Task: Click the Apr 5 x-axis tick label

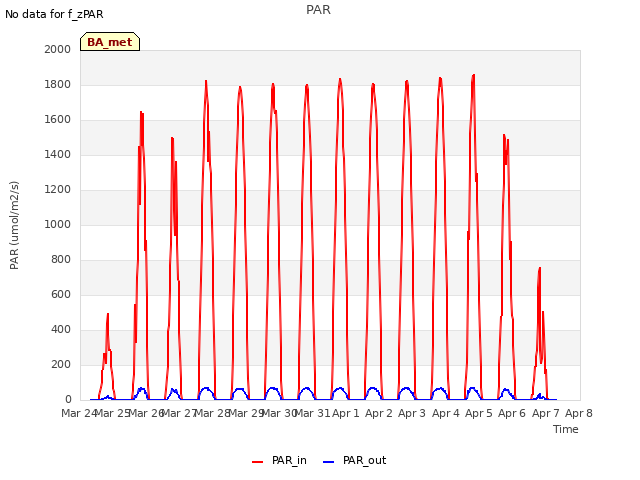Action: [x=479, y=413]
